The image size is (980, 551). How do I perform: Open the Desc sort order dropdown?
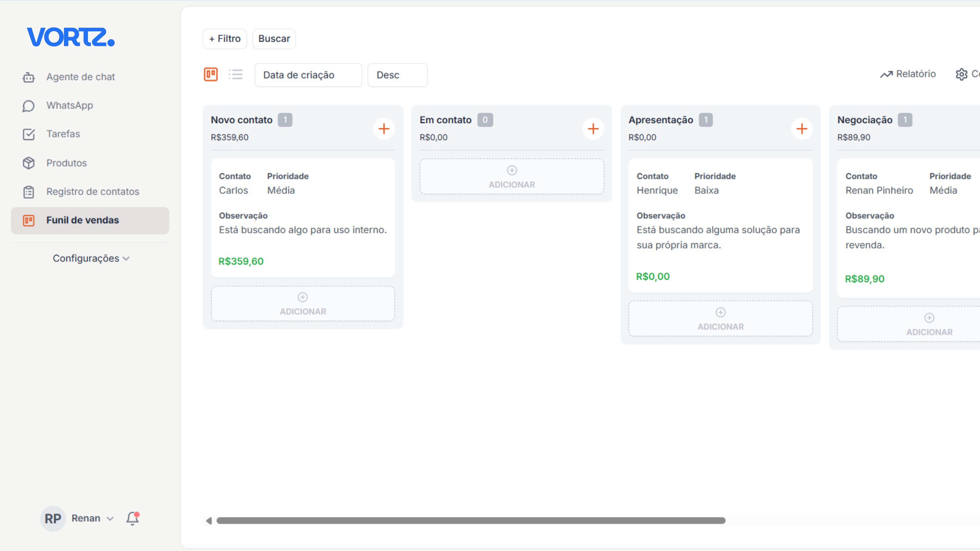(397, 74)
